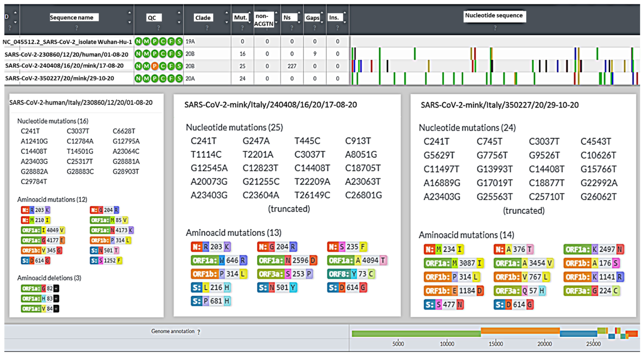Click the Genome annotation help question mark
Screen dimensions: 644x356
[x=199, y=332]
